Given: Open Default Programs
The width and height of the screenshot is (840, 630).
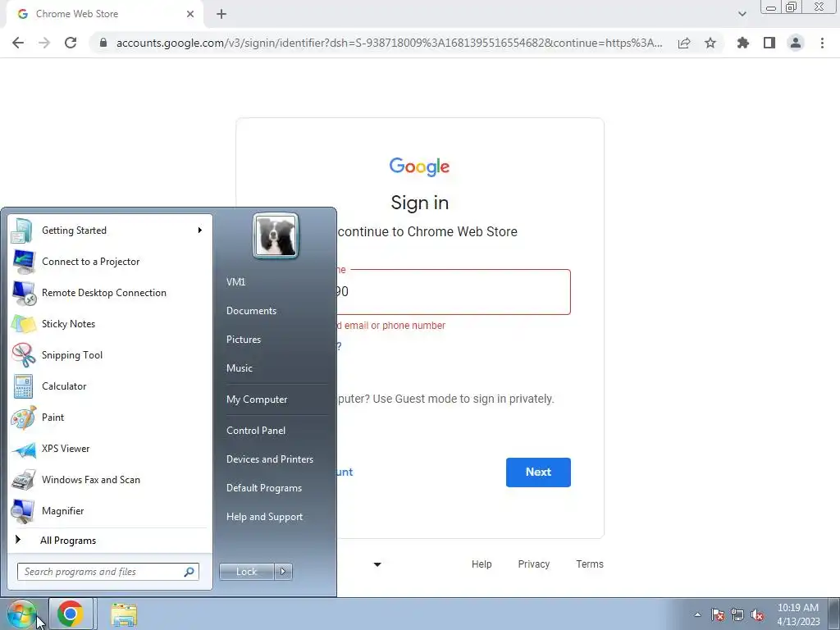Looking at the screenshot, I should click(264, 488).
